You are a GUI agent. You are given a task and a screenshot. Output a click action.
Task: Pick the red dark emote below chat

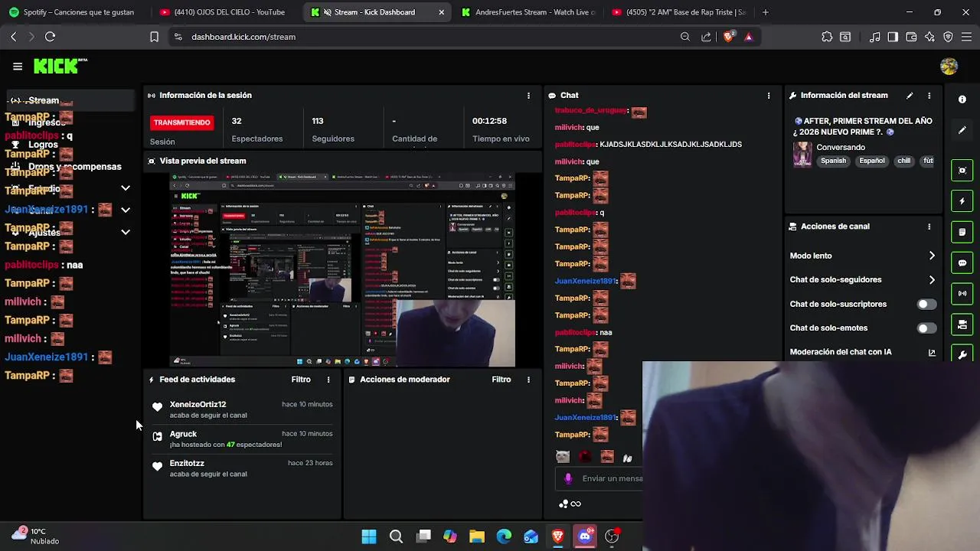click(x=585, y=457)
